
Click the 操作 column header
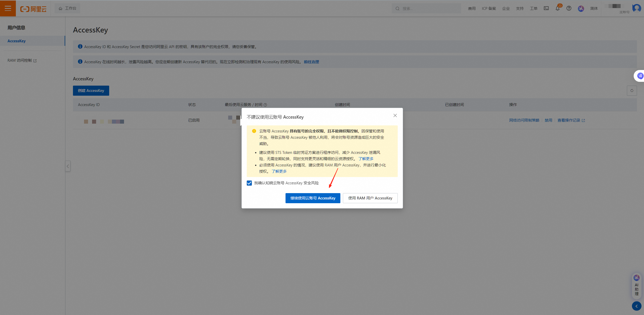point(513,105)
